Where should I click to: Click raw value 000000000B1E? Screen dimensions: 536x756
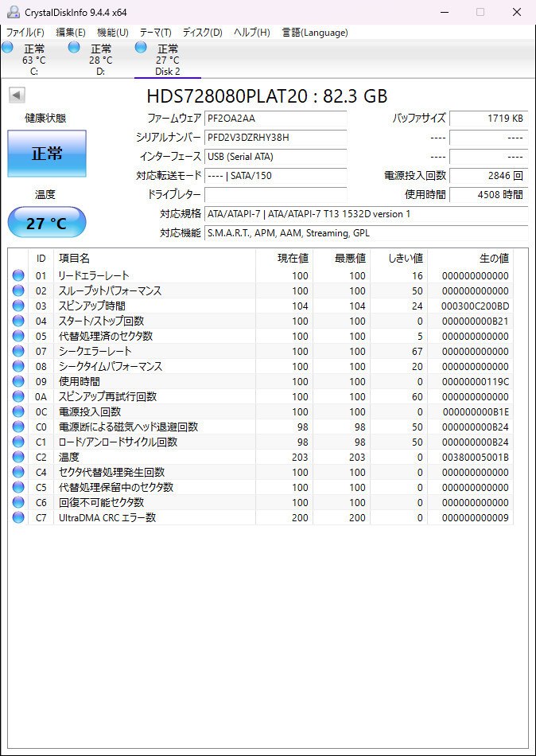475,411
